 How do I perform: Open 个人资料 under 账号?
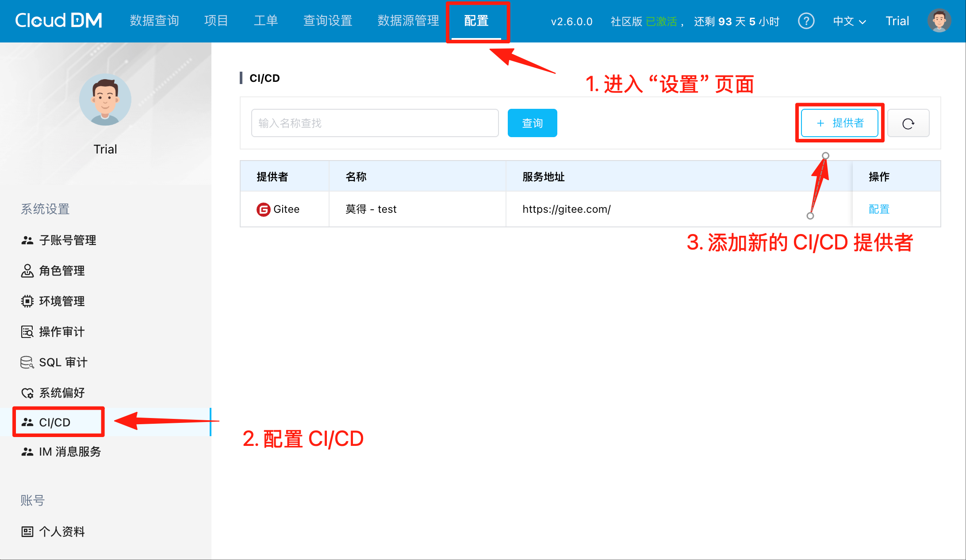[61, 532]
